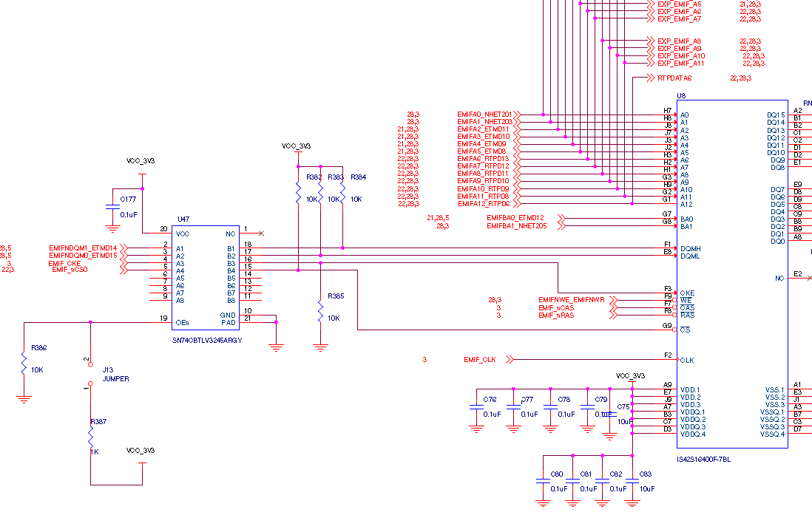
Task: Click capacitor C75 label
Action: click(x=623, y=407)
